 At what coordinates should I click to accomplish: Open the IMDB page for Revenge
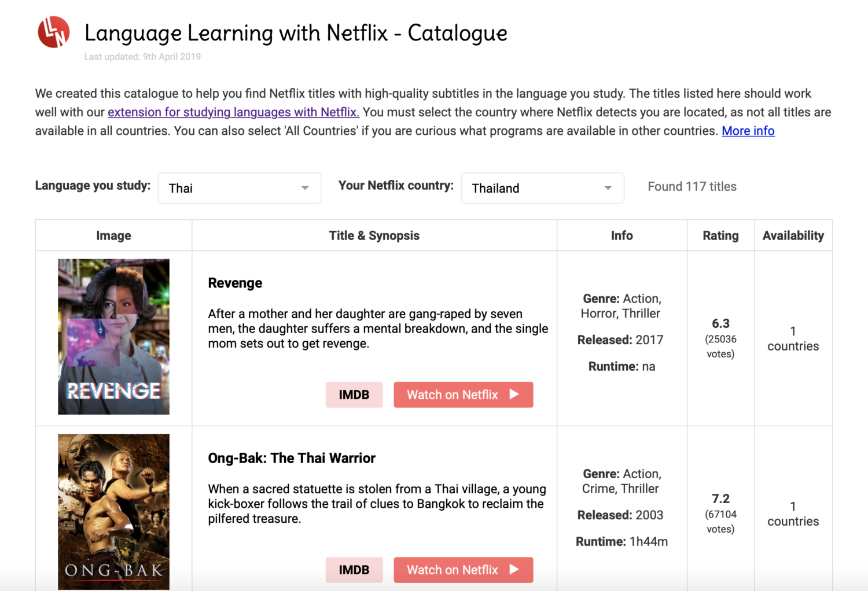pos(354,394)
